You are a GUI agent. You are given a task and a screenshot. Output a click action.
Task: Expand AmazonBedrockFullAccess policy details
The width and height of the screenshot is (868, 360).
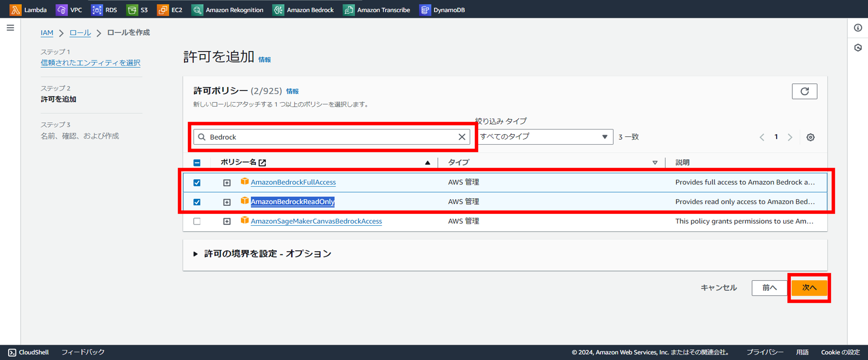[x=227, y=183]
